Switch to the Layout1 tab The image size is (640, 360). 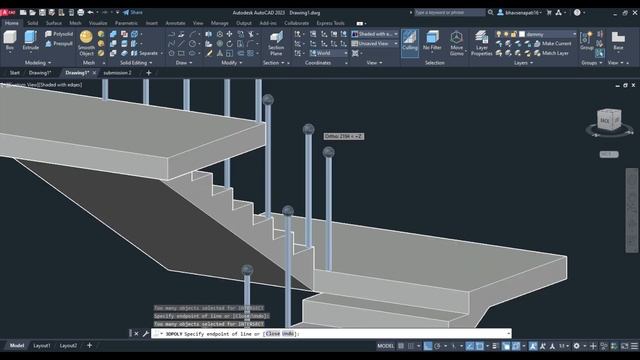click(42, 346)
